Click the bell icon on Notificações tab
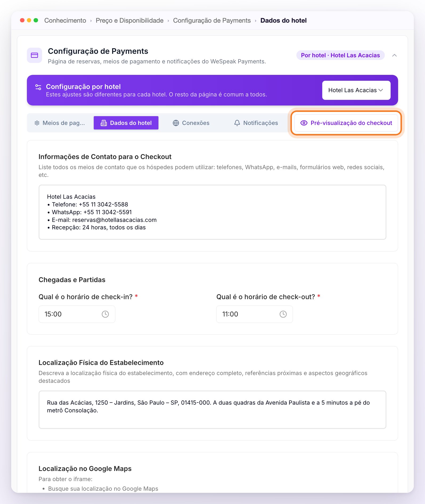Viewport: 425px width, 504px height. point(237,123)
